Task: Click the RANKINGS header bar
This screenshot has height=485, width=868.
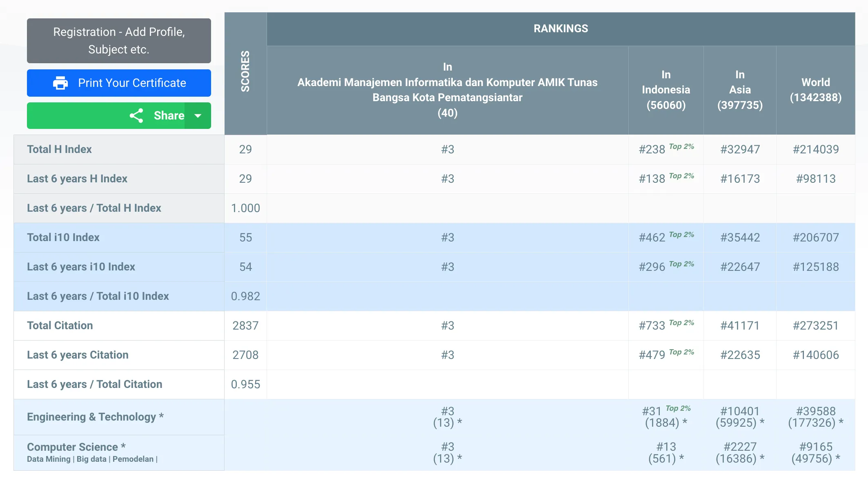Action: [561, 29]
